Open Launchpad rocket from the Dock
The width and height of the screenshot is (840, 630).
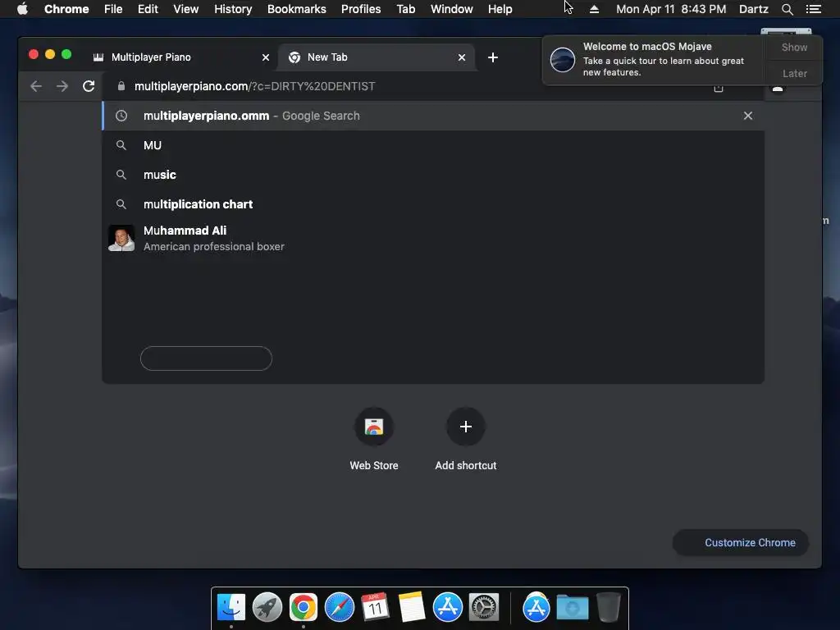pyautogui.click(x=267, y=608)
